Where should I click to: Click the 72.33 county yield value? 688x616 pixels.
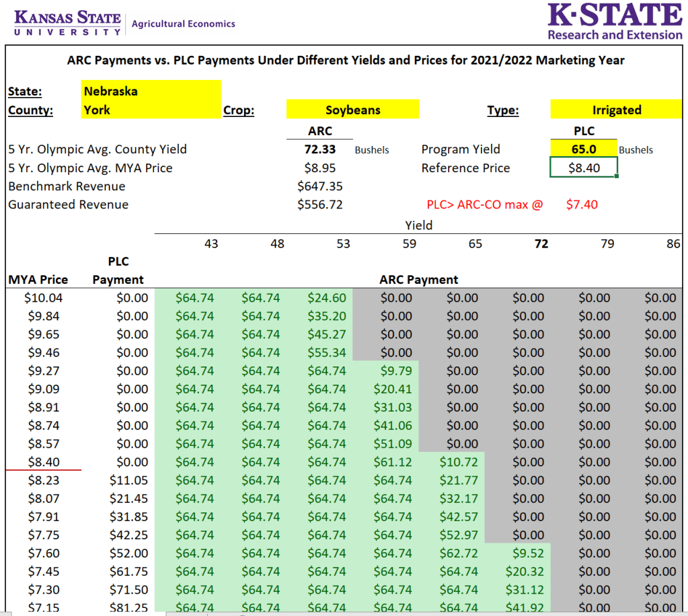pyautogui.click(x=320, y=149)
